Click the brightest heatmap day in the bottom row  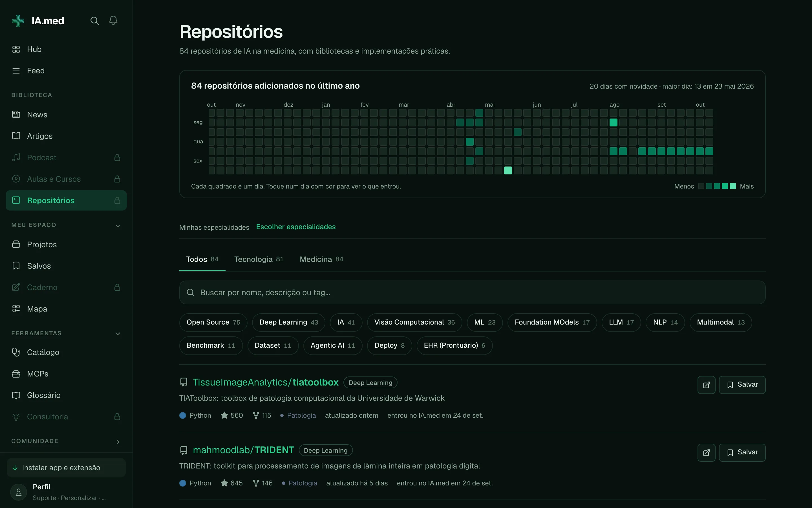click(508, 171)
